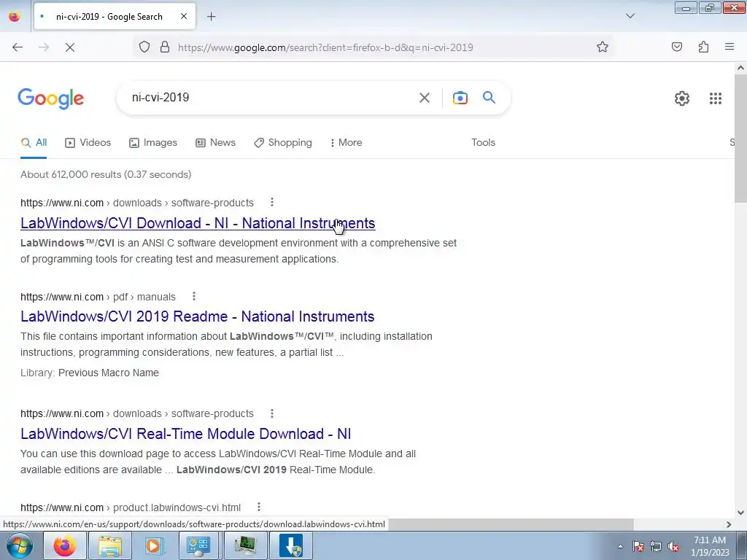
Task: Open Action Center flag icon
Action: (638, 546)
